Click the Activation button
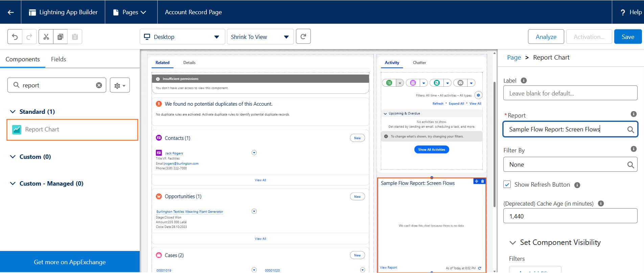This screenshot has width=644, height=273. [589, 37]
